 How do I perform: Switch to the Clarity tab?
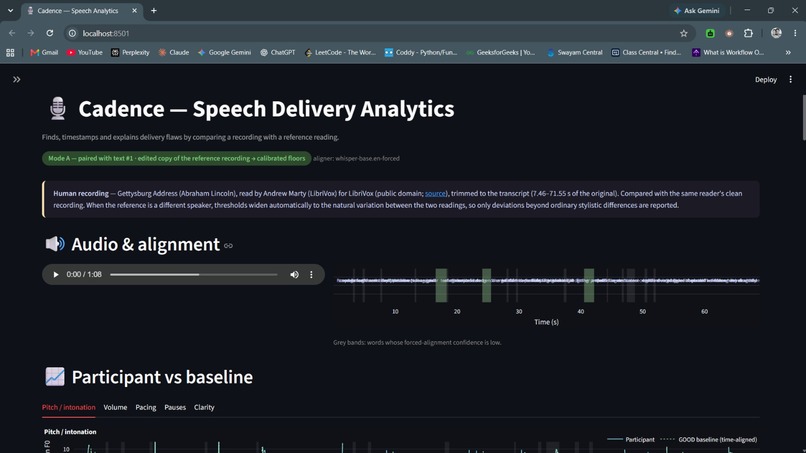[204, 407]
